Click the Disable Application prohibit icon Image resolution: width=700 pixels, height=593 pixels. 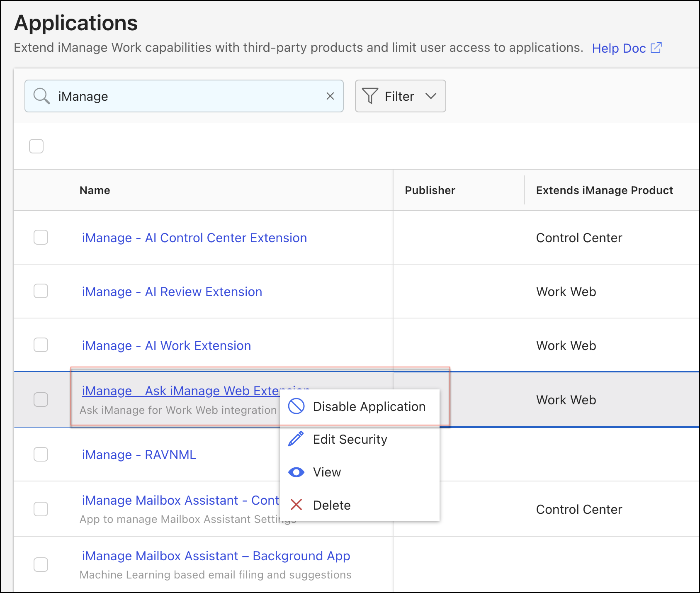click(x=297, y=406)
